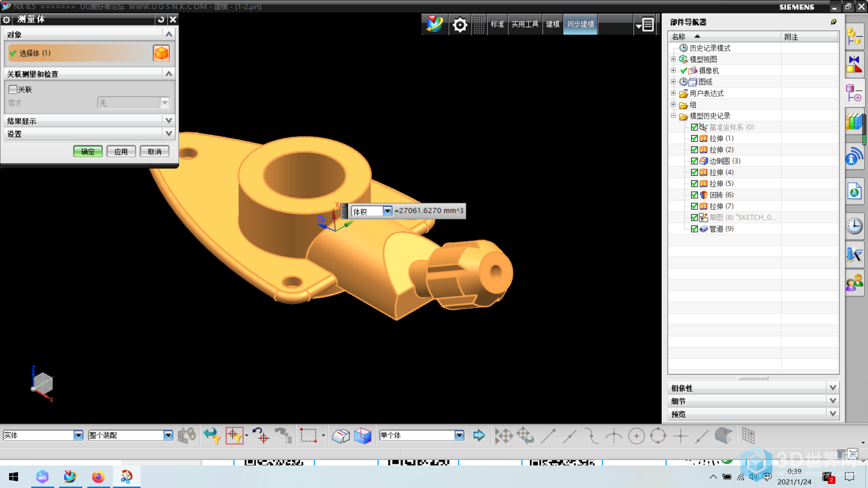Open the history clock sidebar icon
The height and width of the screenshot is (488, 868).
pyautogui.click(x=854, y=225)
